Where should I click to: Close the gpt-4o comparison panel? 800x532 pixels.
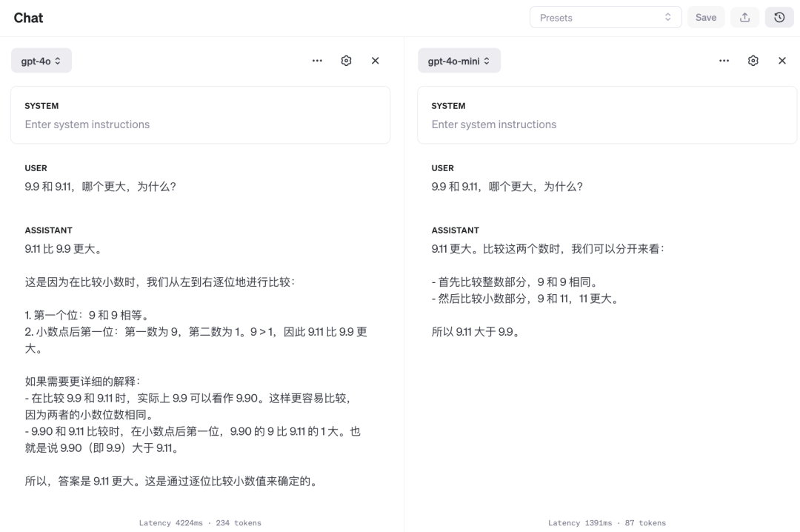[375, 61]
